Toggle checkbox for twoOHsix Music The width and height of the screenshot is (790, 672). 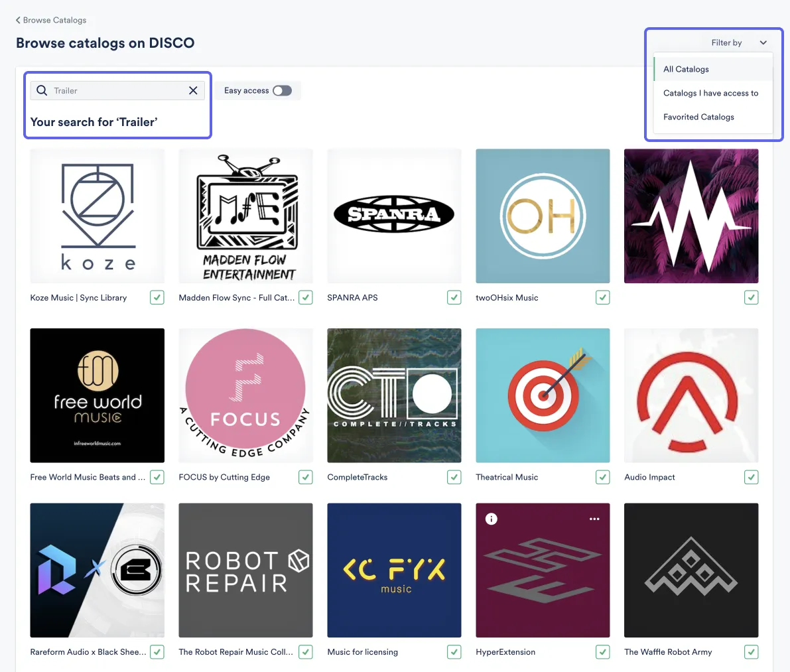point(602,298)
